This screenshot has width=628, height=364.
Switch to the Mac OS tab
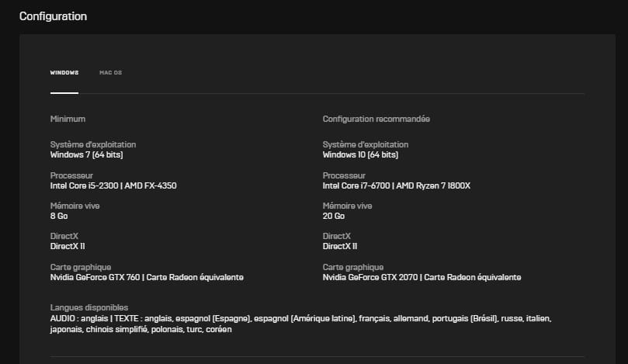click(110, 72)
